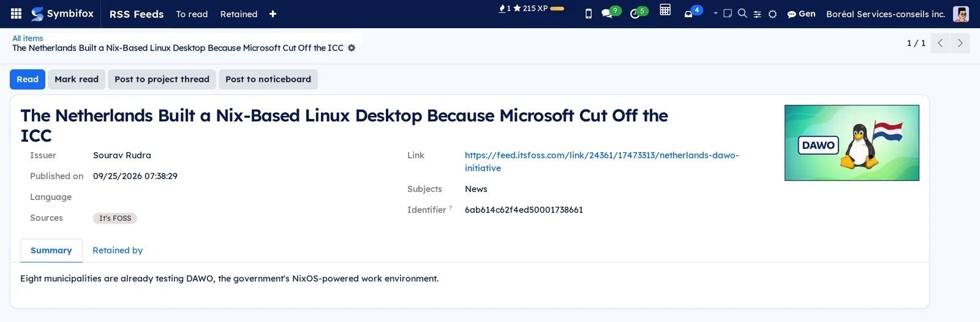This screenshot has height=322, width=980.
Task: Click the plus icon in navbar
Action: click(273, 14)
